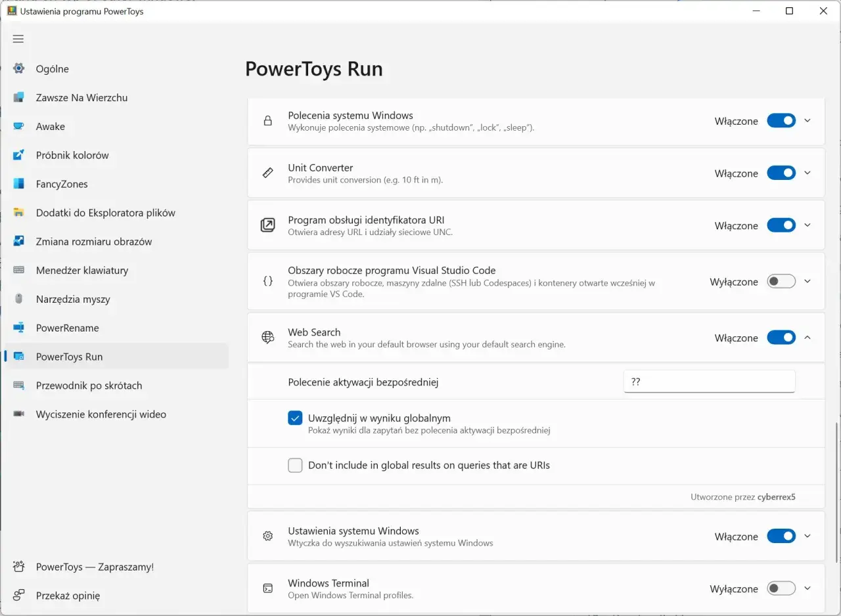Click the Narzędzia myszy mouse icon

click(18, 299)
